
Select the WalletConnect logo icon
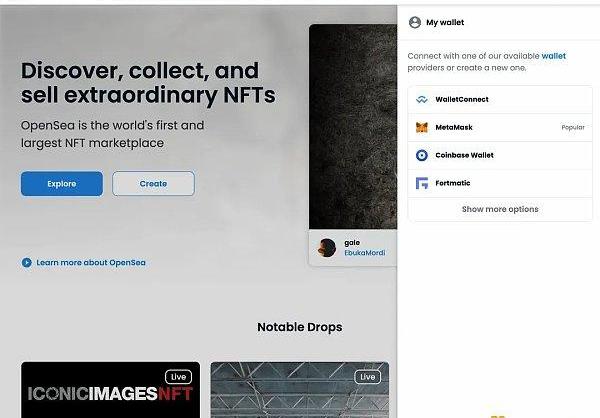[x=422, y=100]
